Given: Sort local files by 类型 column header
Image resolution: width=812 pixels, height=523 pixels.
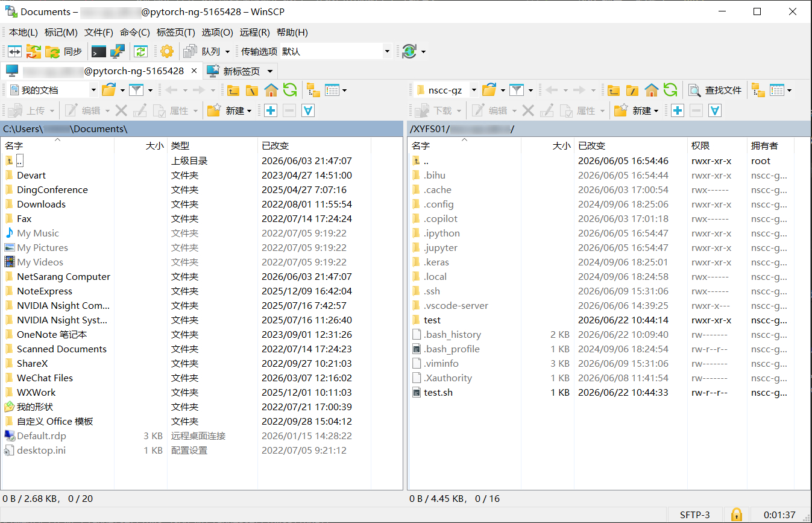Looking at the screenshot, I should 212,145.
